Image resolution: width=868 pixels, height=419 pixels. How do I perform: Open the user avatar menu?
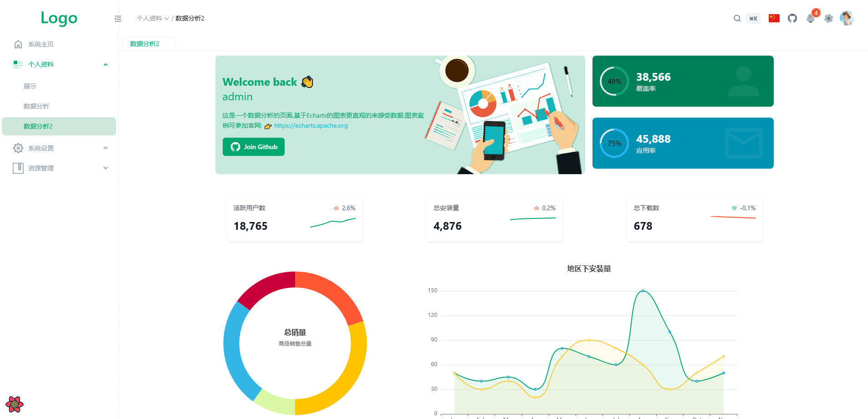[847, 18]
